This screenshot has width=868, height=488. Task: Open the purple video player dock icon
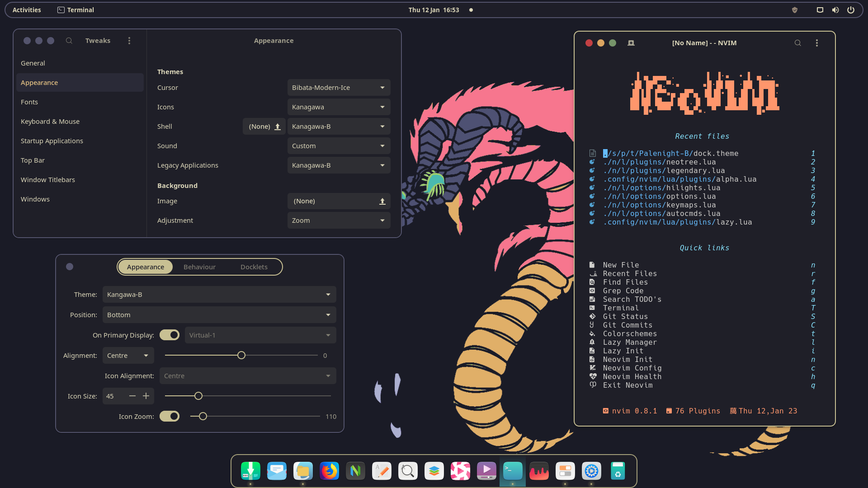point(486,471)
